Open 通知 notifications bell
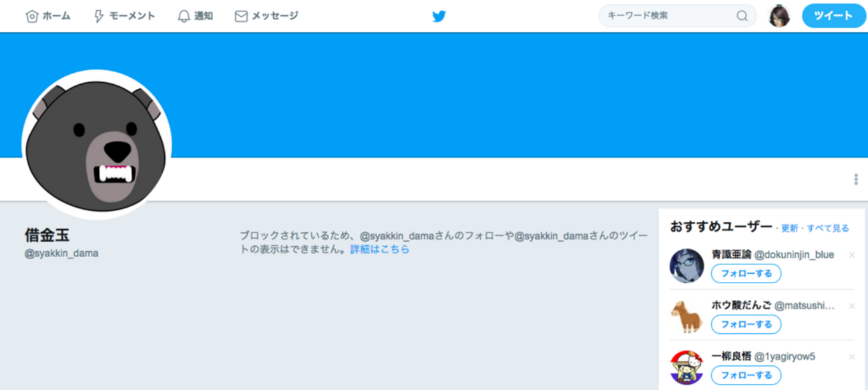 pos(195,16)
